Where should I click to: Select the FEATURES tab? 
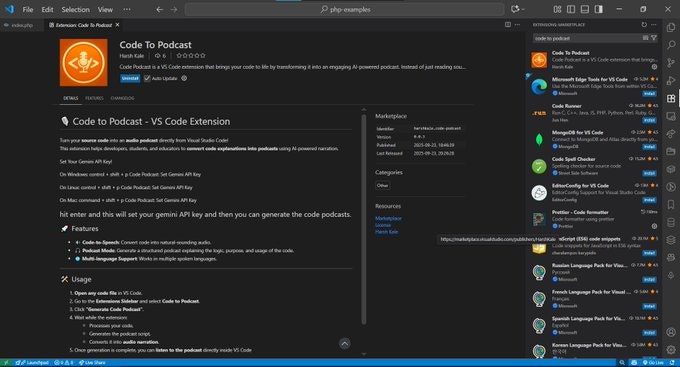(x=94, y=98)
